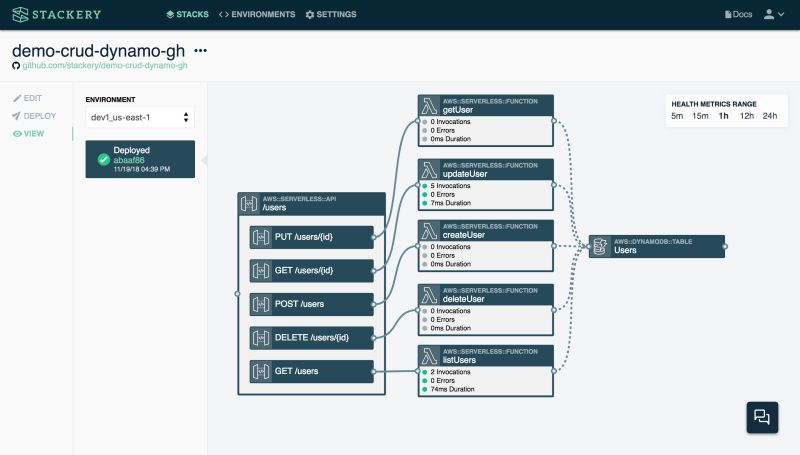800x455 pixels.
Task: Click the Environment label
Action: pos(110,99)
